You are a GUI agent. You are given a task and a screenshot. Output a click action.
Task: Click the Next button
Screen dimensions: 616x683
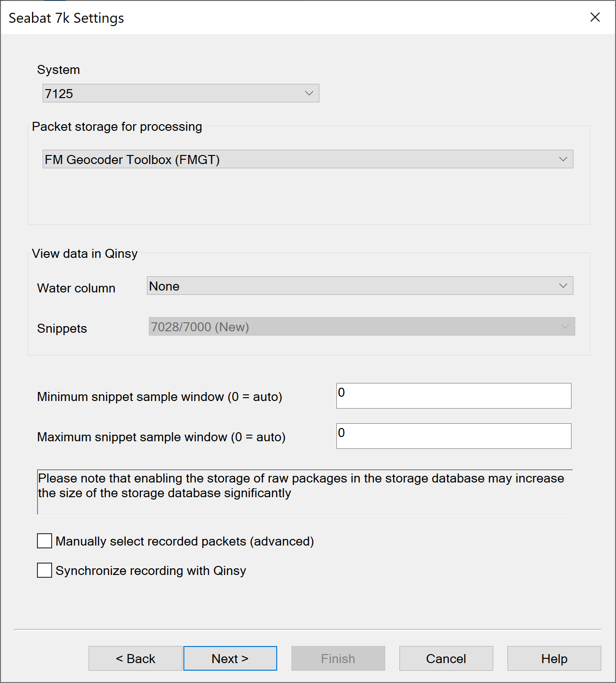[230, 658]
